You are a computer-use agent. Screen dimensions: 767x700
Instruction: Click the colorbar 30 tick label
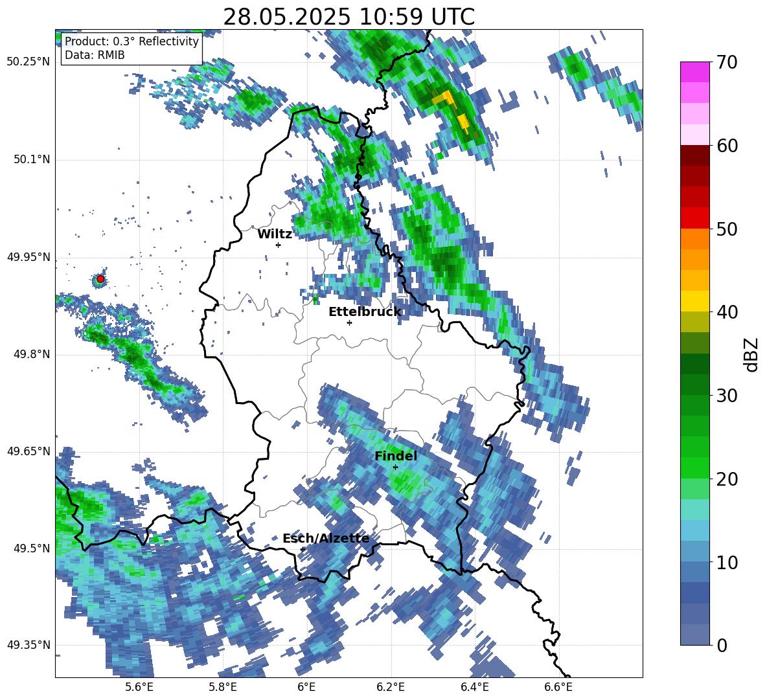click(x=727, y=396)
